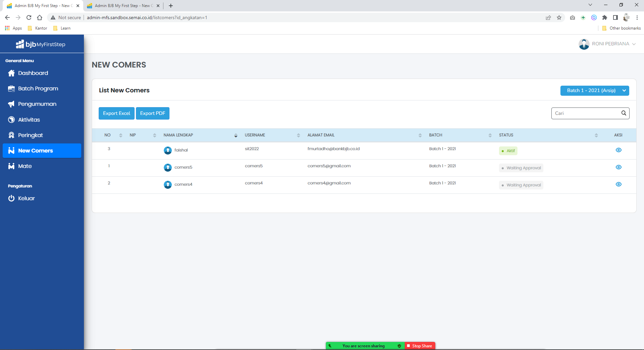This screenshot has width=644, height=350.
Task: Click the Peringkat medal icon
Action: (x=11, y=135)
